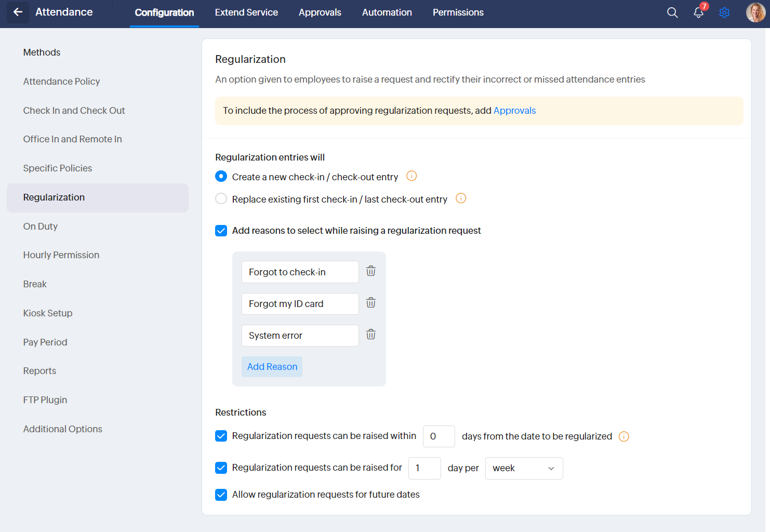This screenshot has height=532, width=770.
Task: Open the search icon in top bar
Action: click(x=672, y=12)
